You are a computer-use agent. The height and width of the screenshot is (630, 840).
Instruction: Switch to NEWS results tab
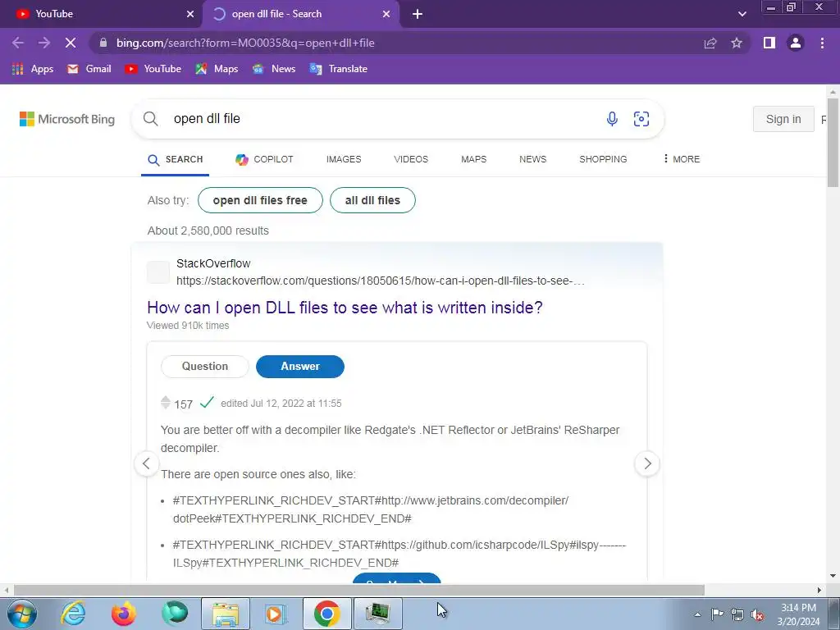coord(532,159)
